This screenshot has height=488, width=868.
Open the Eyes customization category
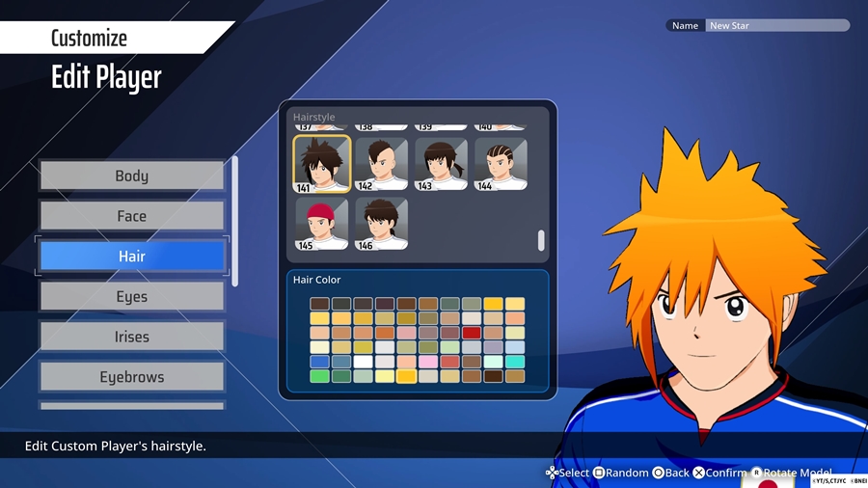[x=132, y=296]
